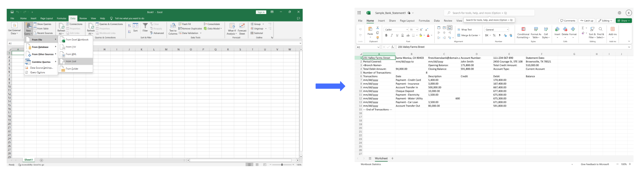Open the Page Layout tab in Excel online

point(407,21)
